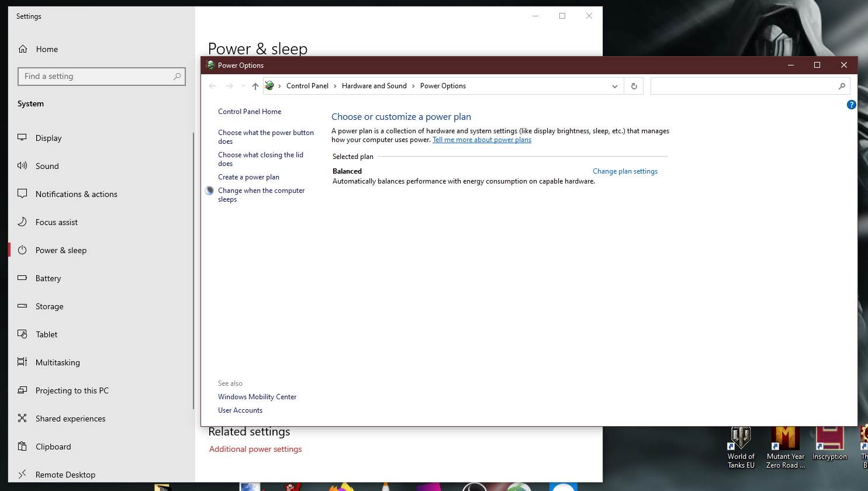Viewport: 868px width, 491px height.
Task: Open Focus assist moon icon
Action: [22, 222]
